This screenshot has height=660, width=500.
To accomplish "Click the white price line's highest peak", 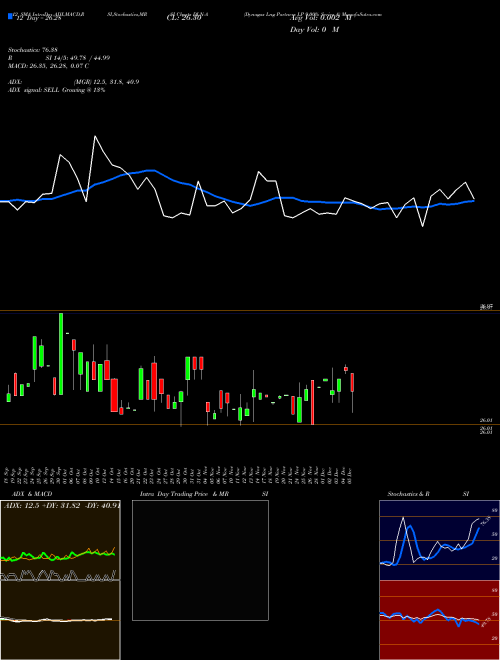I will pyautogui.click(x=95, y=136).
